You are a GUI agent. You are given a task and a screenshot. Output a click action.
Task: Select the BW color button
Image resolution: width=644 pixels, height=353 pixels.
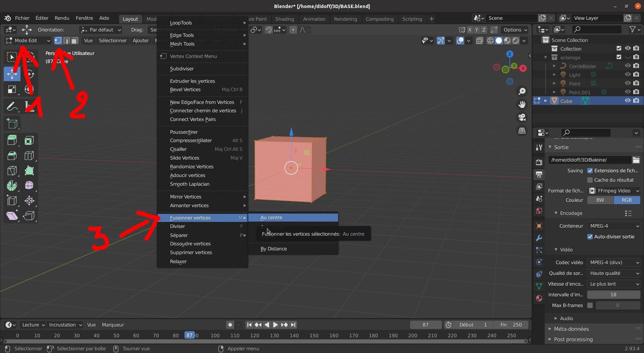click(x=600, y=200)
